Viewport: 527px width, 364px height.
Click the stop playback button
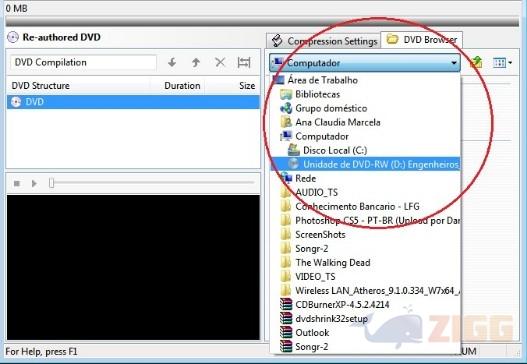17,184
